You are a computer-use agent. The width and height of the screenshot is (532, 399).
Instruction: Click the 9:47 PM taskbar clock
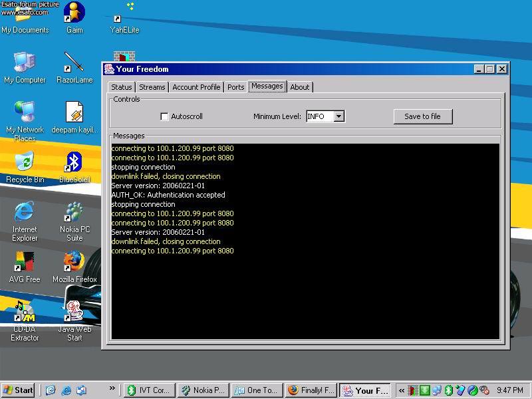tap(510, 390)
